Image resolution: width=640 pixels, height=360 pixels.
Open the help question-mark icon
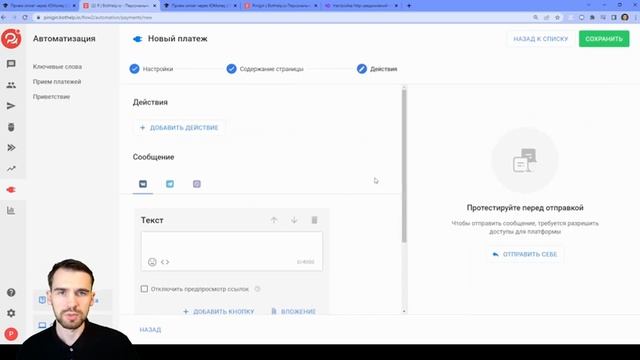click(x=11, y=292)
